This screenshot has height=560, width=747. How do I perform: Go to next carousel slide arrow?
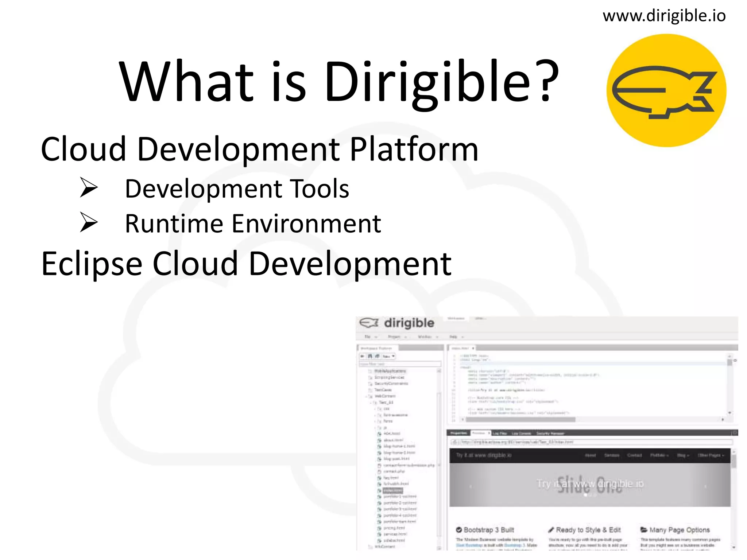[705, 486]
